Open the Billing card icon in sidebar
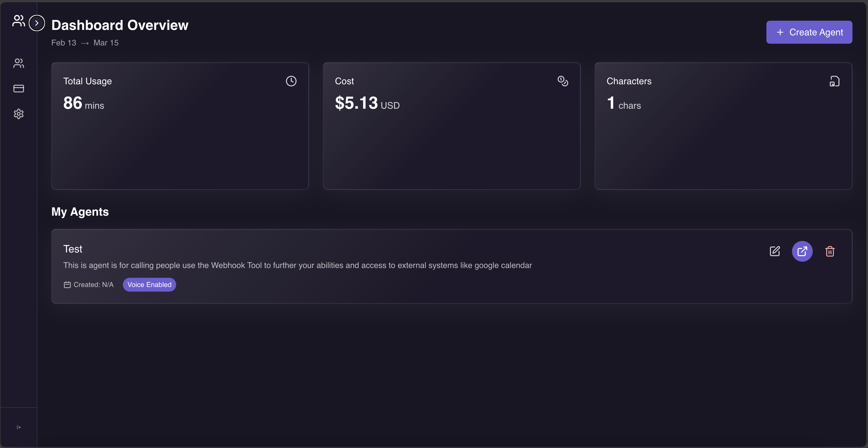868x448 pixels. coord(18,89)
